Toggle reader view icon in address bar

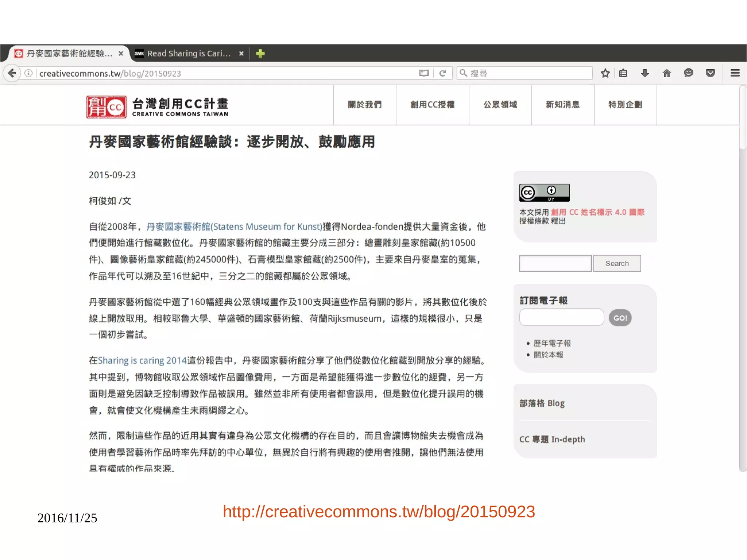click(423, 73)
